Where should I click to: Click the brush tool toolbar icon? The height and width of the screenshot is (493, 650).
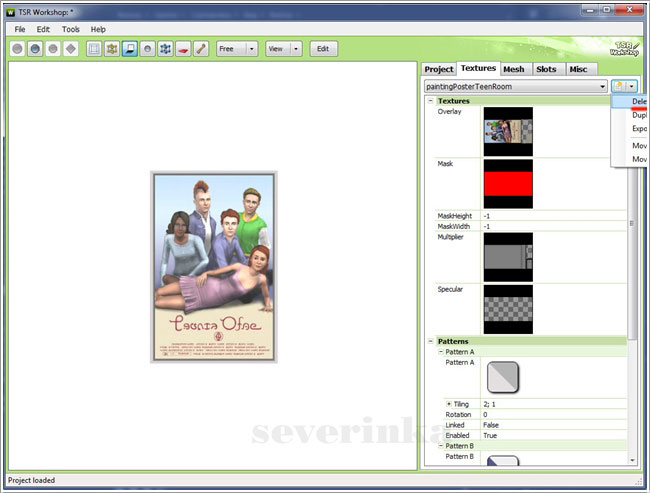202,48
